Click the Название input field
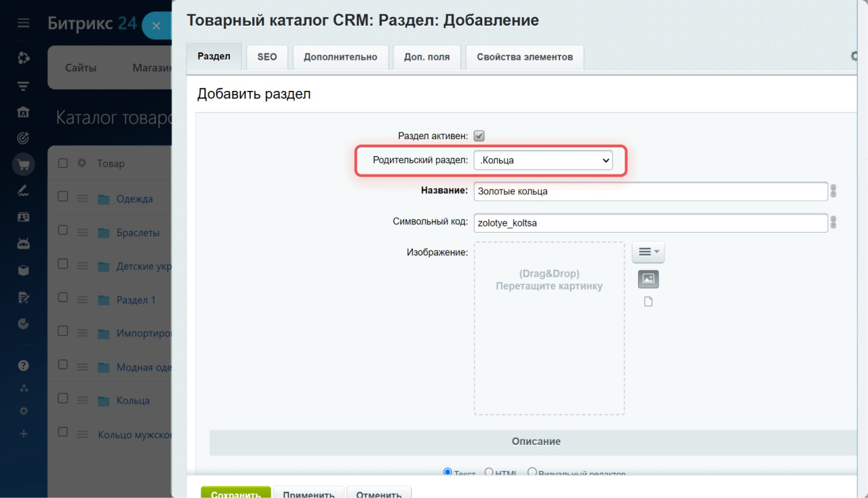Image resolution: width=868 pixels, height=498 pixels. [x=651, y=191]
